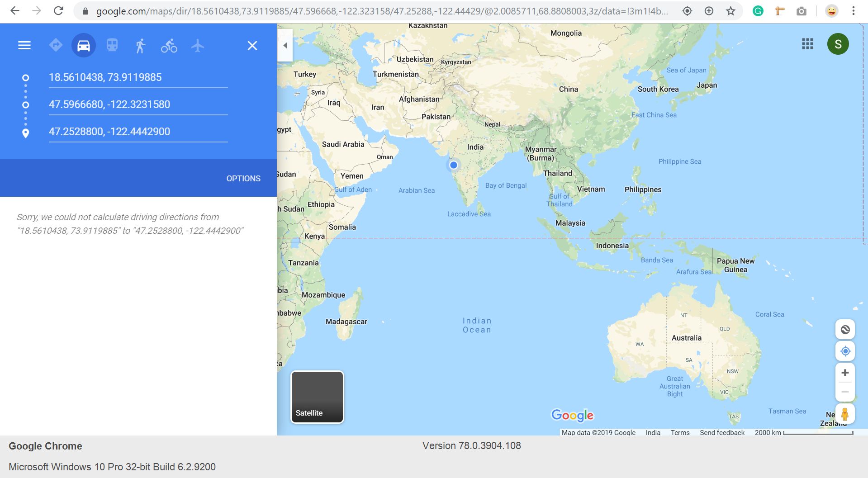
Task: Click the Map data ©2019 Google text
Action: (598, 433)
